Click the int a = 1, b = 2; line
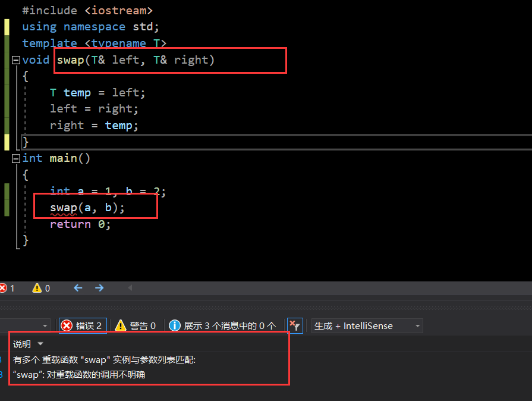This screenshot has height=401, width=532. click(108, 192)
